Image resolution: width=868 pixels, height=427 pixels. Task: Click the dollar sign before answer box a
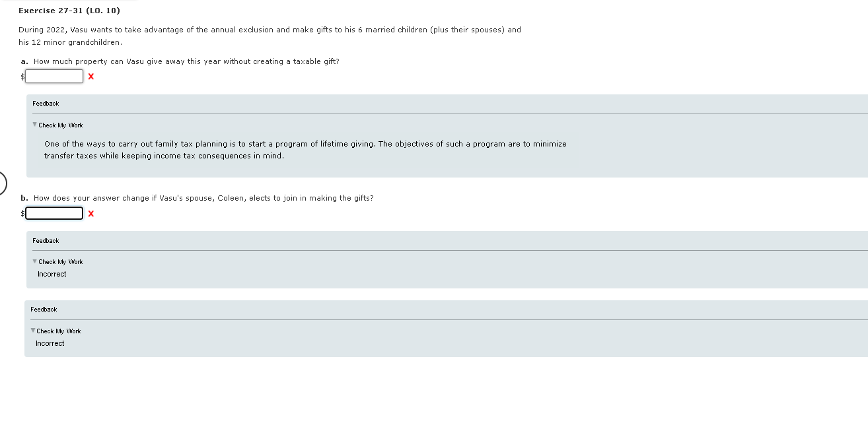coord(21,77)
